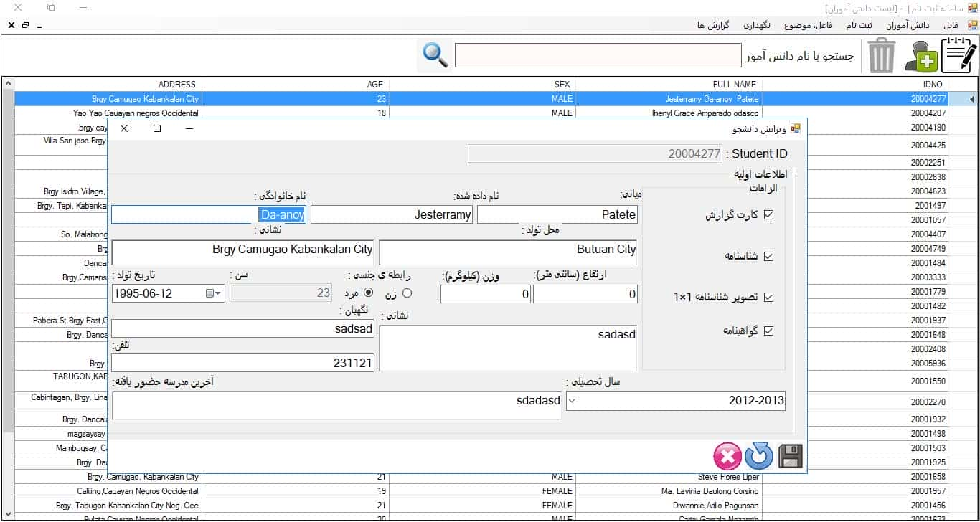Open the گزارش ها menu
980x522 pixels.
(x=713, y=25)
